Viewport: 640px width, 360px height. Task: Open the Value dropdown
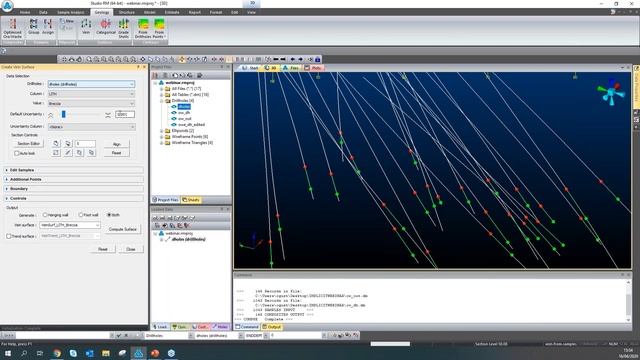coord(91,104)
